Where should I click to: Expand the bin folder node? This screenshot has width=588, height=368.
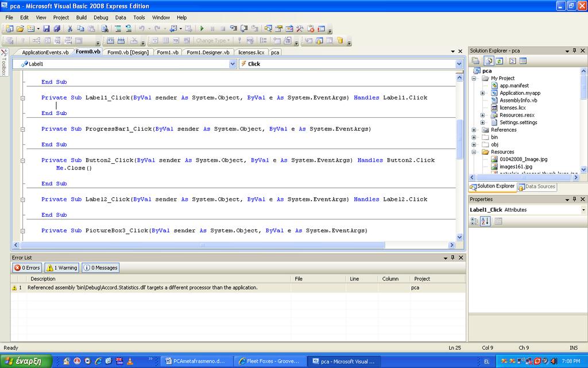pyautogui.click(x=474, y=137)
